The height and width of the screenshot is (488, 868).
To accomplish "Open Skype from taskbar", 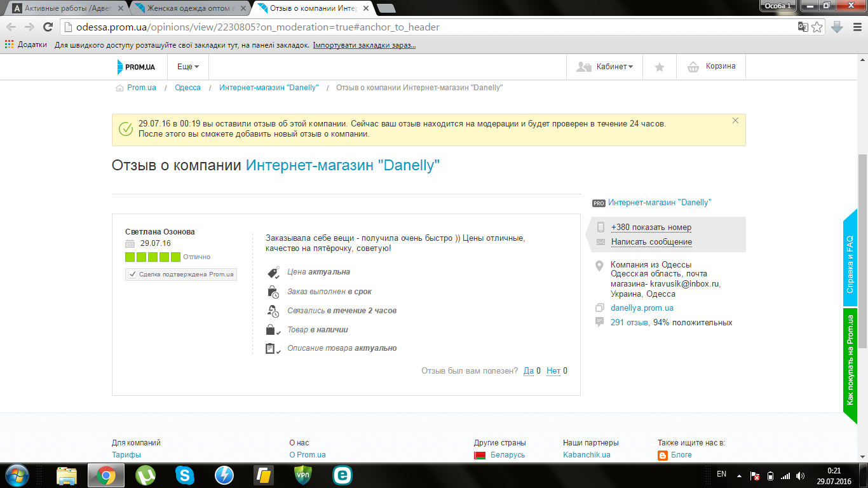I will pos(185,475).
